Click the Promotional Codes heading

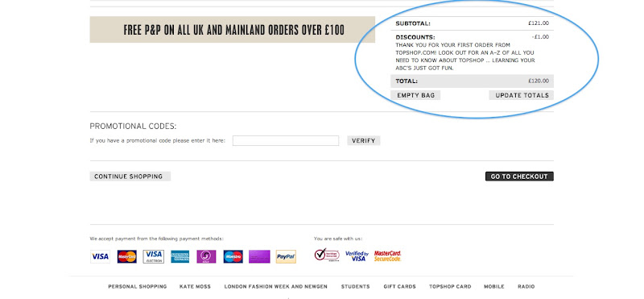pyautogui.click(x=133, y=127)
